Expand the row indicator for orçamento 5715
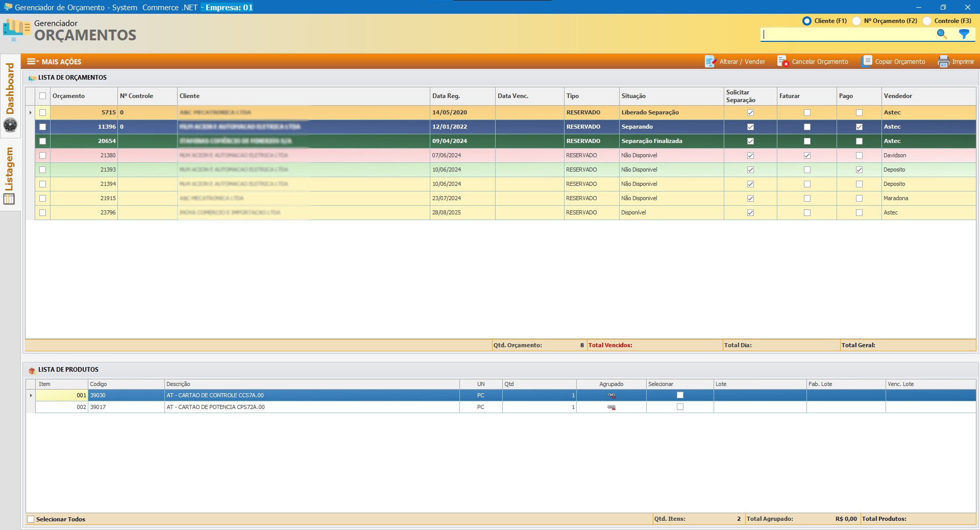980x530 pixels. pos(31,113)
